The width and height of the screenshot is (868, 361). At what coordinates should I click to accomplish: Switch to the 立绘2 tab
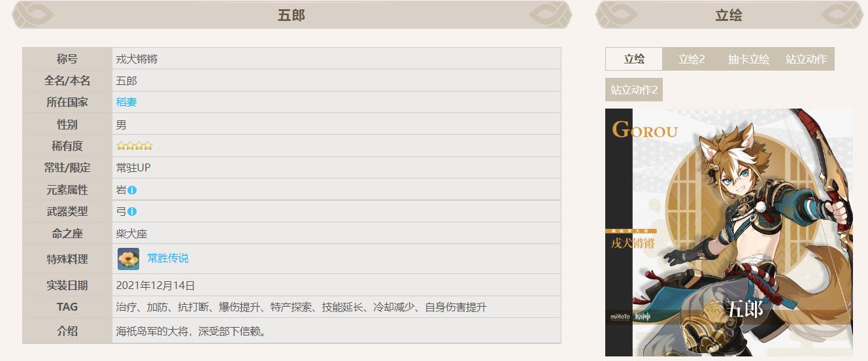click(x=692, y=59)
